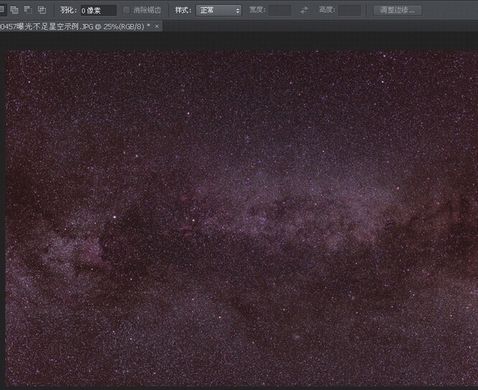Click the dark pasteboard above the canvas
Screen dimensions: 478x390
239,40
